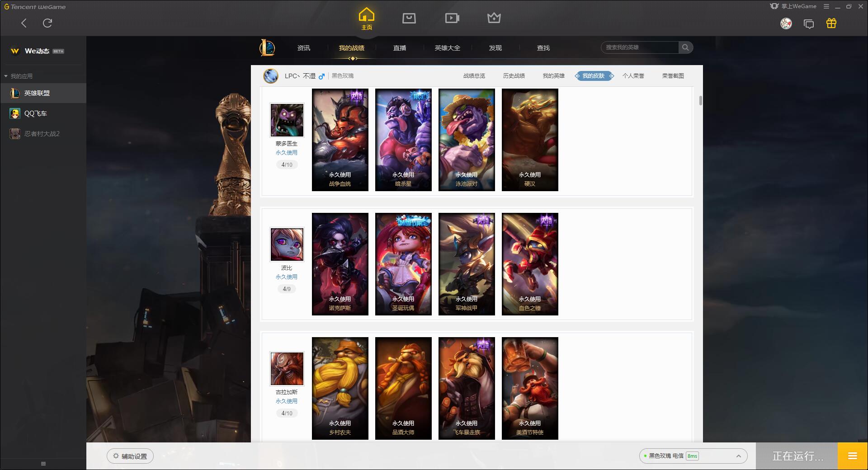
Task: Click the skin list scrollbar thumb
Action: pos(701,100)
